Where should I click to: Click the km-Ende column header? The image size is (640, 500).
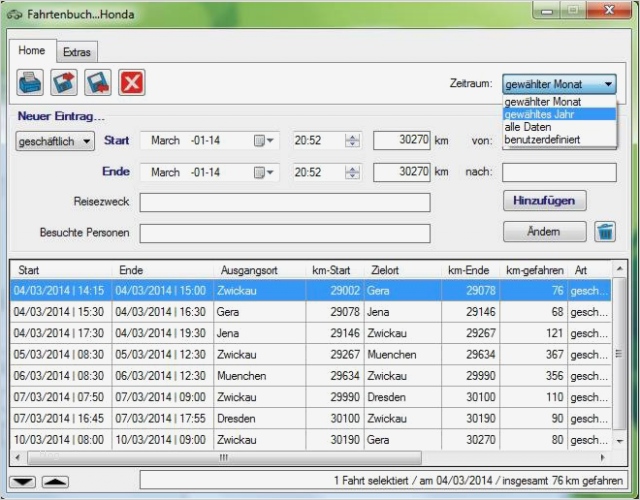point(471,270)
